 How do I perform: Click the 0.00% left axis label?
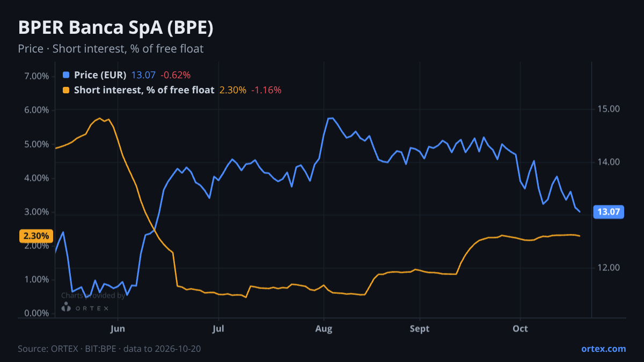point(37,313)
